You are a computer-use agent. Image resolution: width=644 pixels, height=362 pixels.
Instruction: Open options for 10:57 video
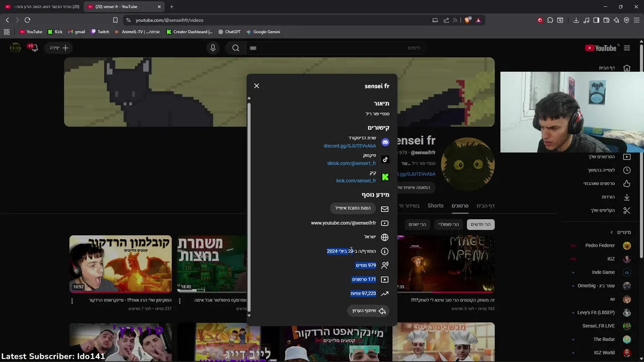pos(72,301)
